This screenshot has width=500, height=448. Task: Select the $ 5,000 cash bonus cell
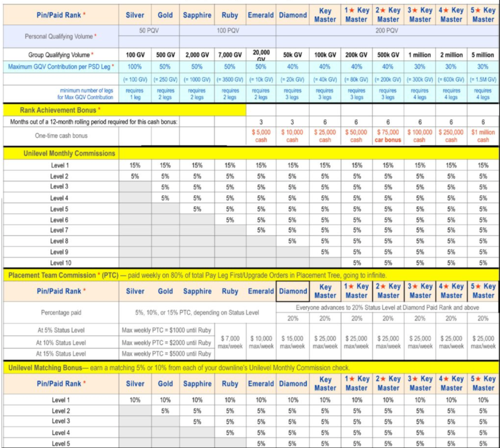(261, 136)
